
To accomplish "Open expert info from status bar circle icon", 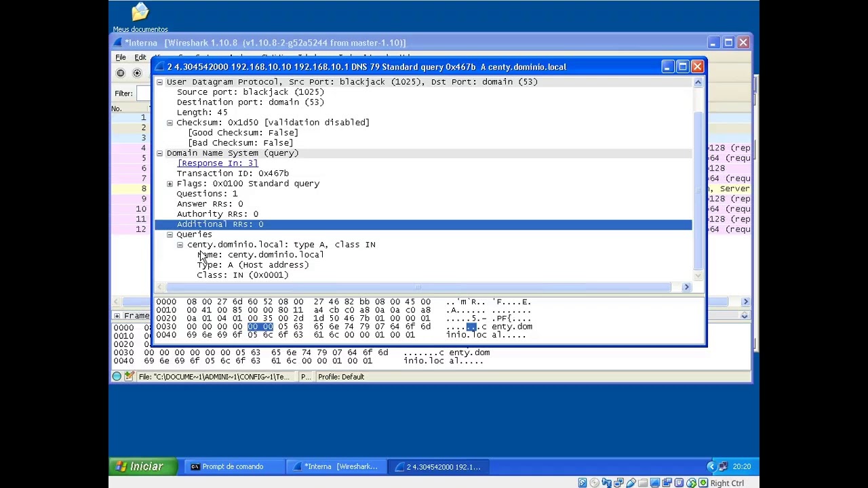I will tap(117, 377).
